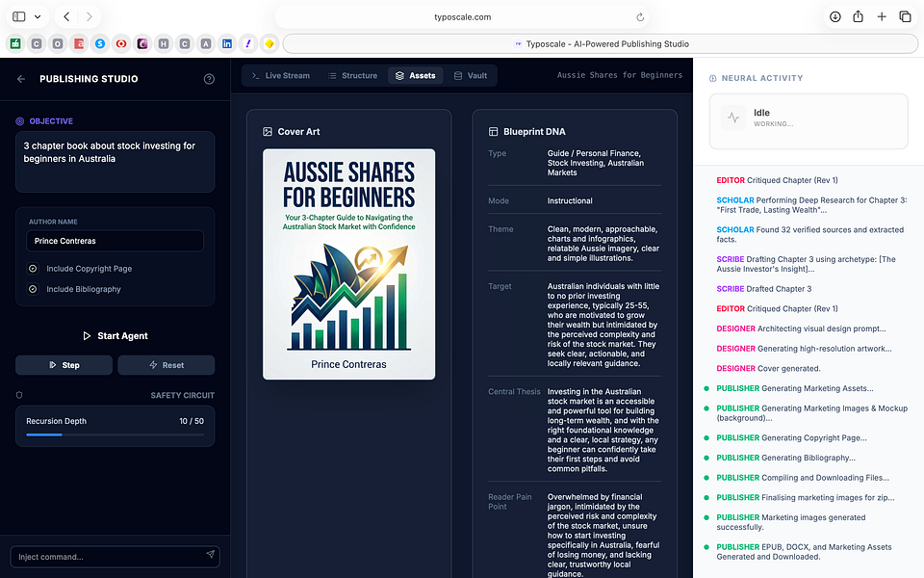Image resolution: width=924 pixels, height=578 pixels.
Task: Open the red 'a' favorite shortcut
Action: (x=79, y=43)
